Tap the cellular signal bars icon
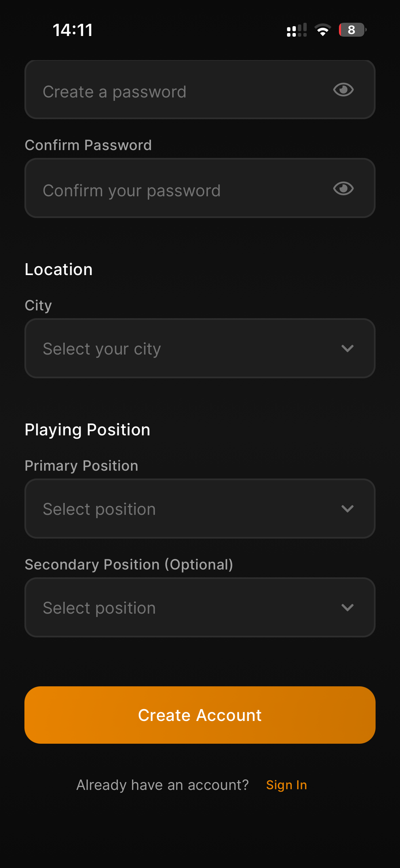Viewport: 400px width, 868px height. click(297, 30)
